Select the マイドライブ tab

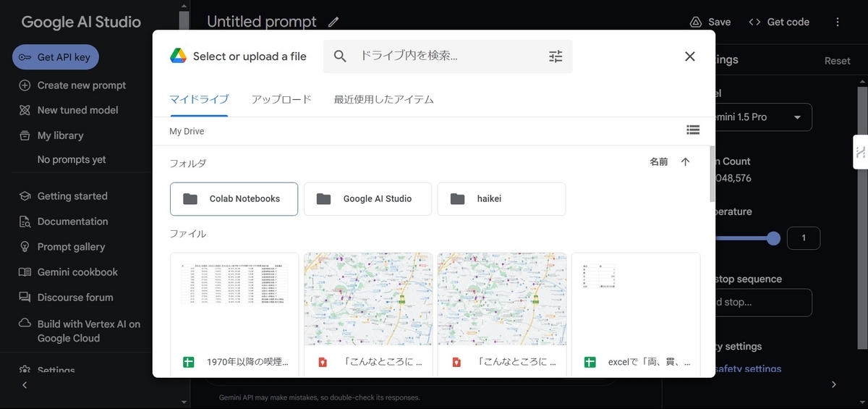[199, 100]
